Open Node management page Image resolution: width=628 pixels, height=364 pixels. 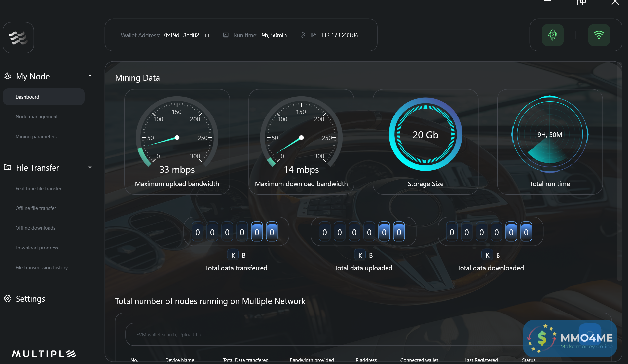[x=36, y=116]
